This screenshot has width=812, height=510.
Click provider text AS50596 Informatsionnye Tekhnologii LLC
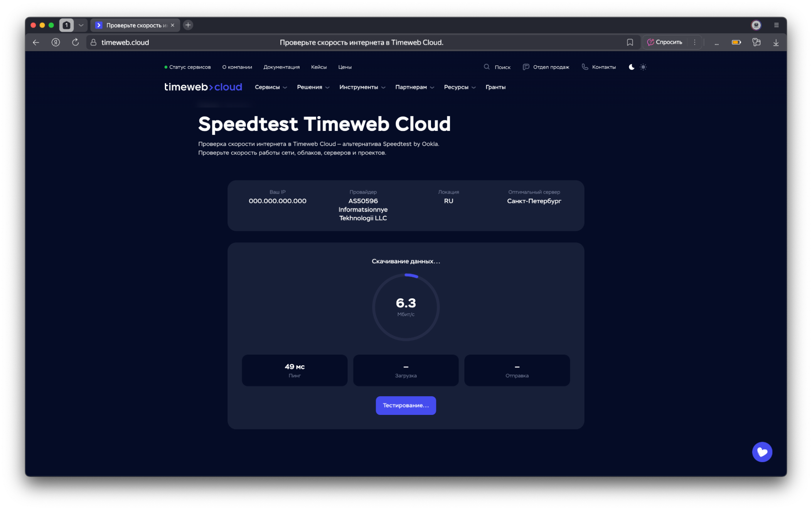363,210
